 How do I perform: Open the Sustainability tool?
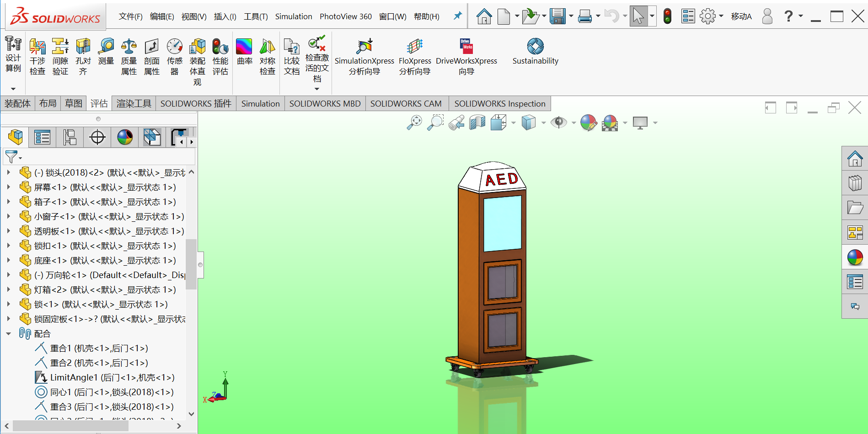pos(536,52)
